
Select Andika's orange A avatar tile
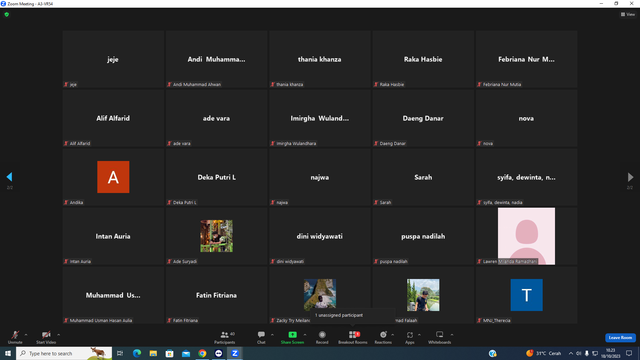tap(113, 177)
